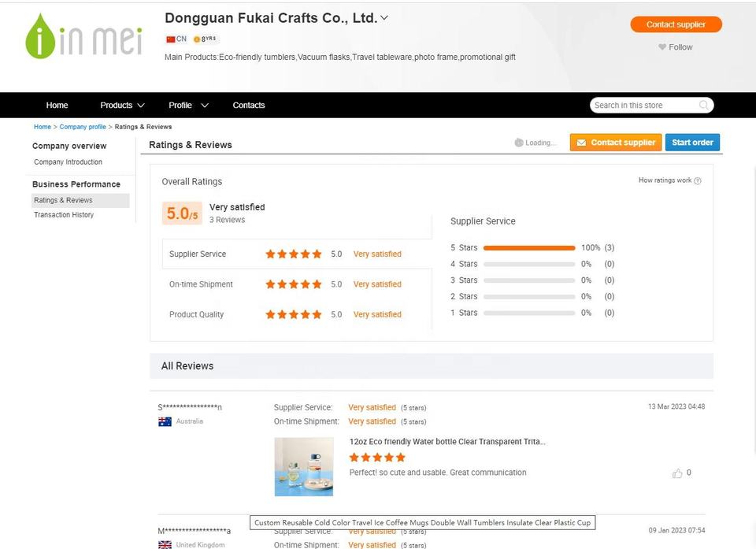This screenshot has width=756, height=549.
Task: Click the help icon beside How ratings work
Action: [697, 180]
